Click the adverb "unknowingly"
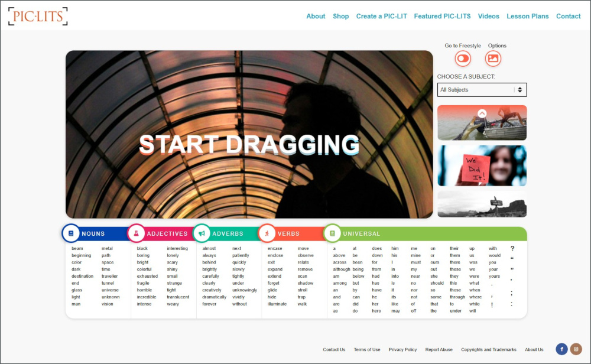 pyautogui.click(x=245, y=290)
